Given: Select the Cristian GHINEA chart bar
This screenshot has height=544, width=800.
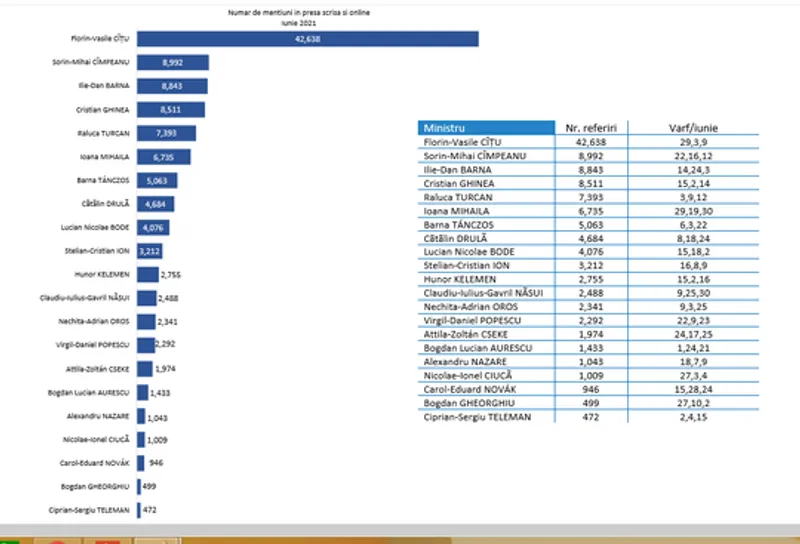Looking at the screenshot, I should click(171, 110).
